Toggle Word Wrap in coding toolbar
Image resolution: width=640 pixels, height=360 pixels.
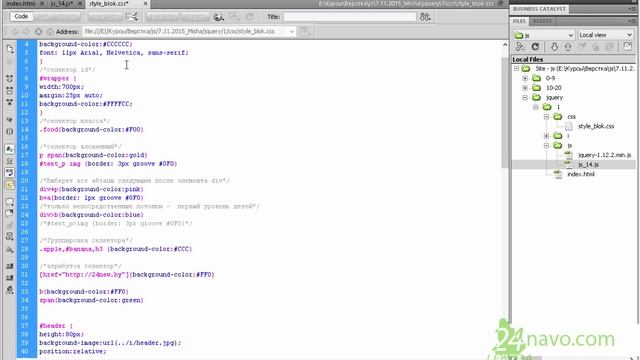pyautogui.click(x=10, y=173)
